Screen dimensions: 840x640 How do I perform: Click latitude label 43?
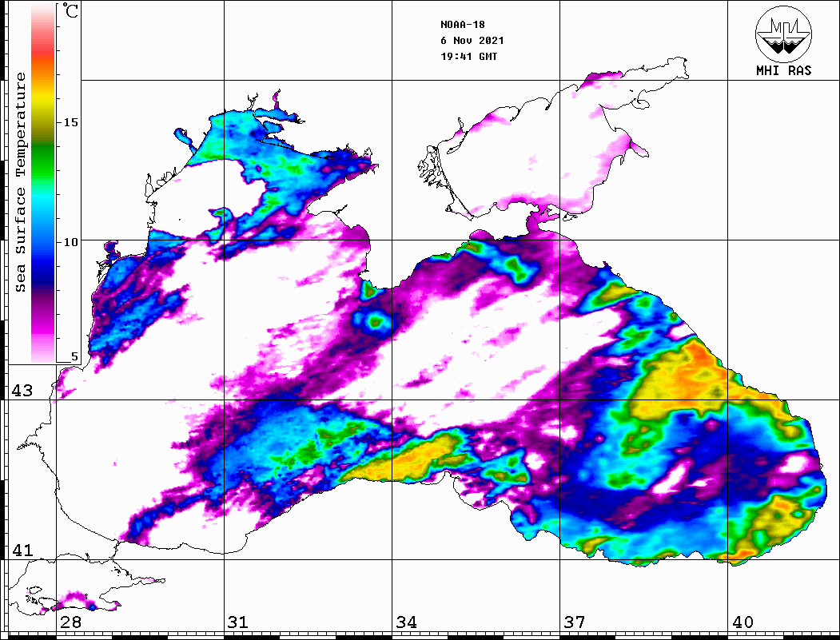click(22, 391)
